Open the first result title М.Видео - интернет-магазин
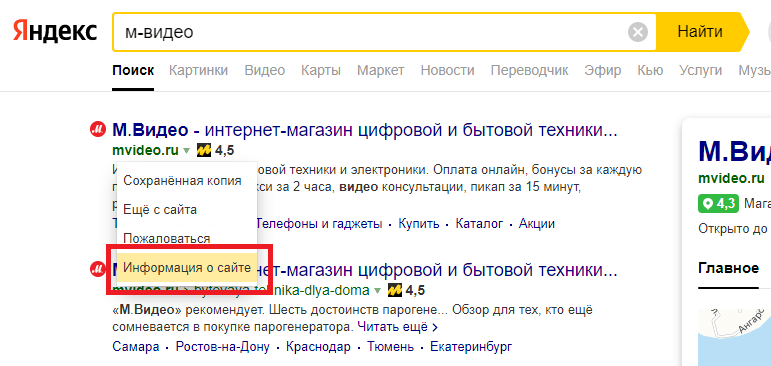 tap(364, 131)
